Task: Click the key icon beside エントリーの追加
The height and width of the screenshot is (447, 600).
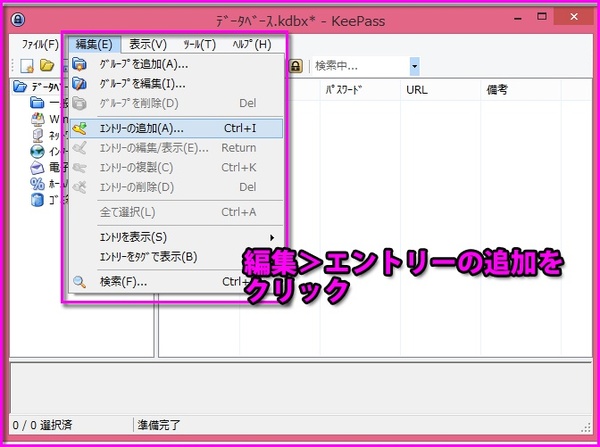Action: point(80,129)
